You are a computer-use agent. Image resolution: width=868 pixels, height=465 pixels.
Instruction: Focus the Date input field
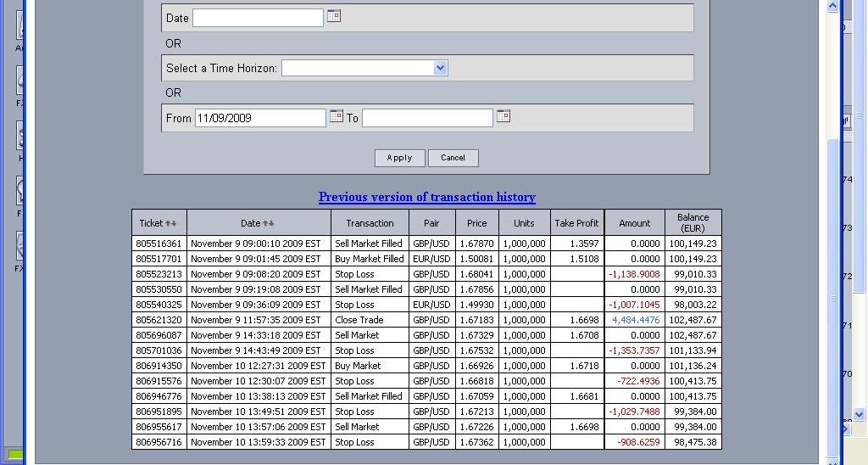point(258,18)
